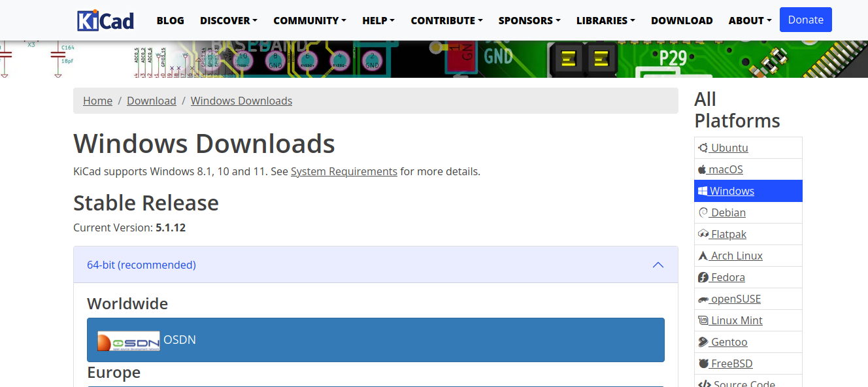Select Flatpak platform link
Viewport: 868px width, 387px height.
pos(729,234)
